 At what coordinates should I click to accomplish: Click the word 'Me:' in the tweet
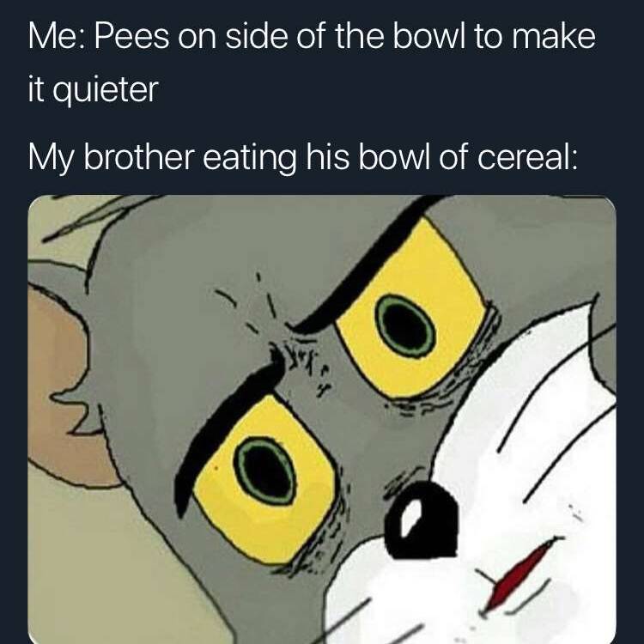click(57, 36)
